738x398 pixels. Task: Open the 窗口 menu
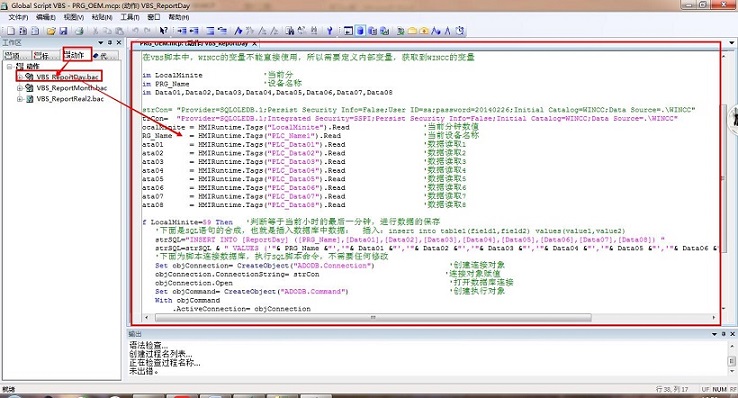pos(154,17)
